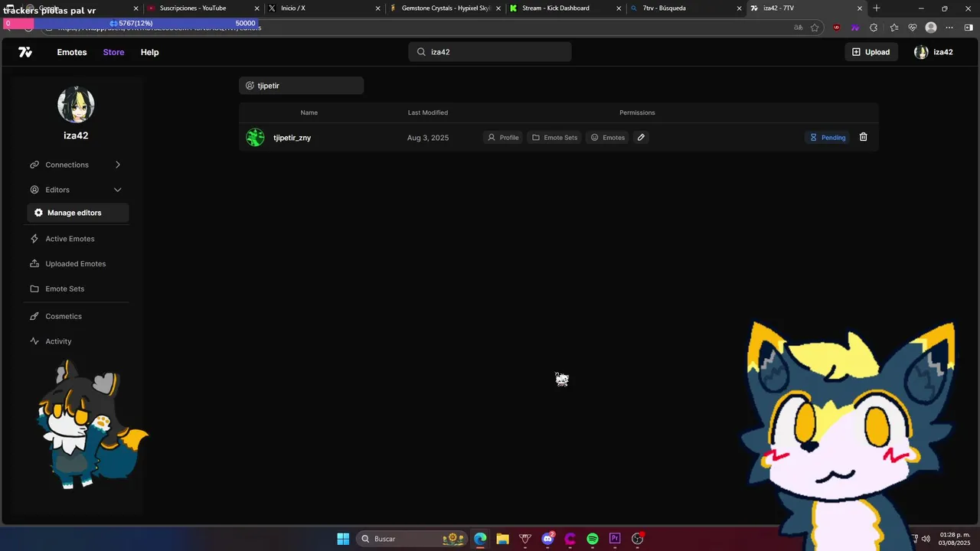
Task: Open the Windows Start menu
Action: (343, 539)
